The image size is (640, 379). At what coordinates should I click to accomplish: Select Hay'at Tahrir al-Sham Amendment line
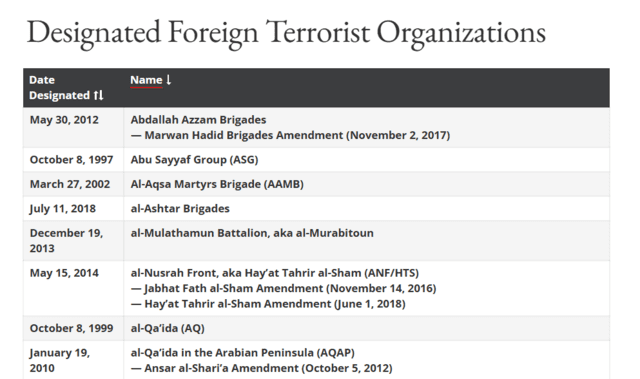(268, 304)
